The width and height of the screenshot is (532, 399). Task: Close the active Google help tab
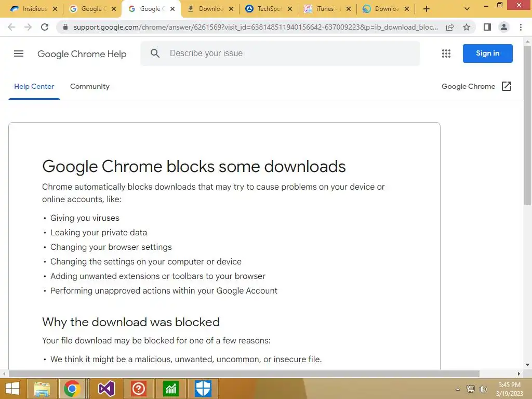pos(172,9)
